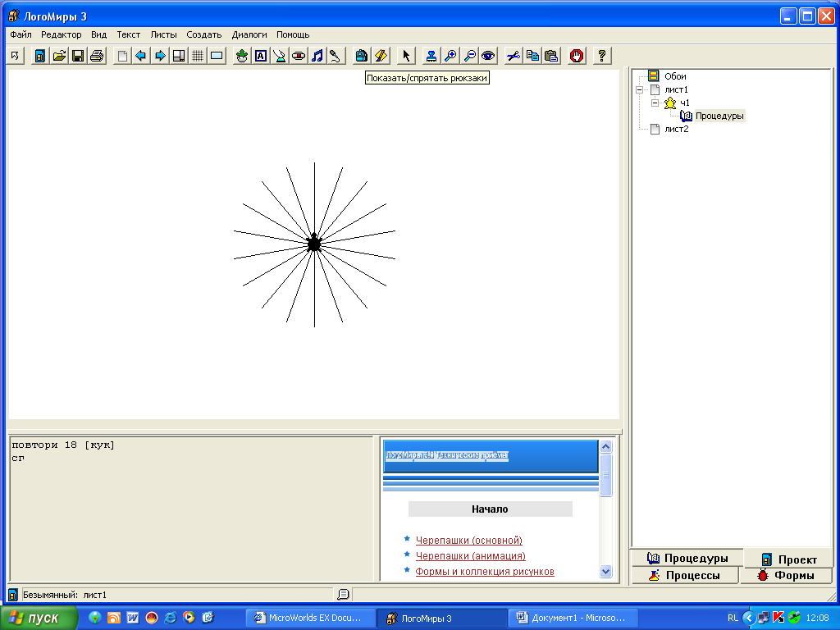Switch to the Процедуры tab
Screen dimensions: 840x630
pos(687,558)
